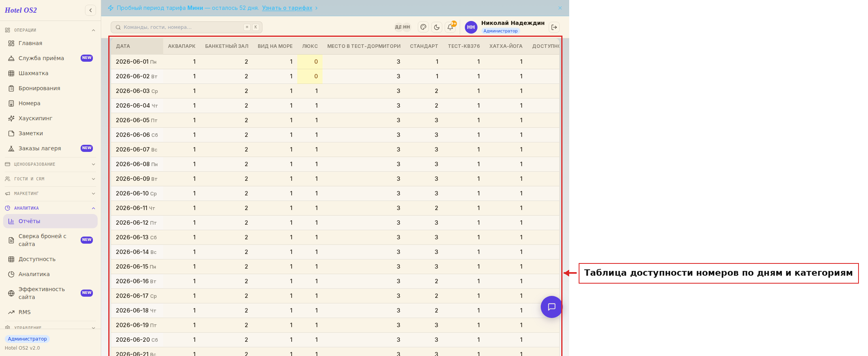Screen dimensions: 868x356
Task: Click the Служба приёма bell-desk icon
Action: pos(11,58)
